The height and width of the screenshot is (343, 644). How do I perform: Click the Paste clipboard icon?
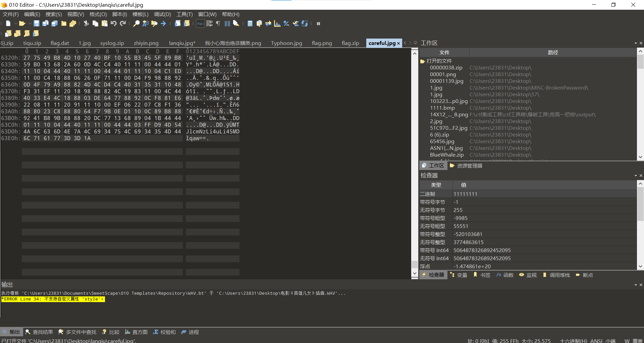point(104,23)
